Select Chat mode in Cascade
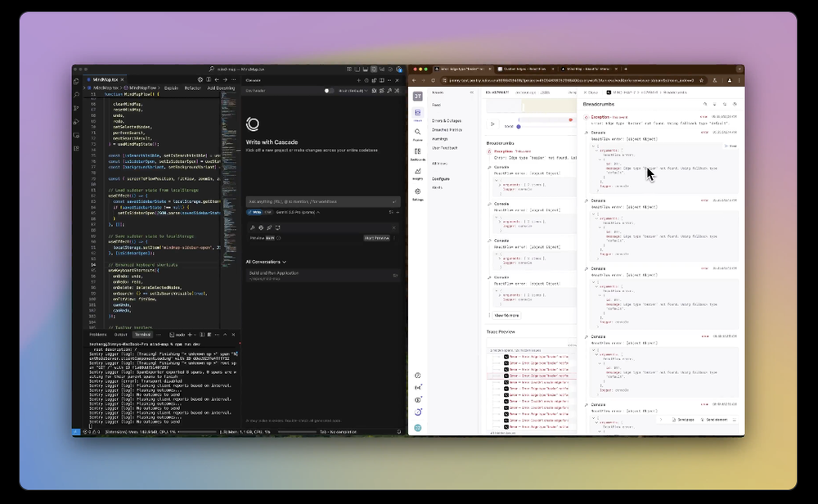 coord(268,213)
